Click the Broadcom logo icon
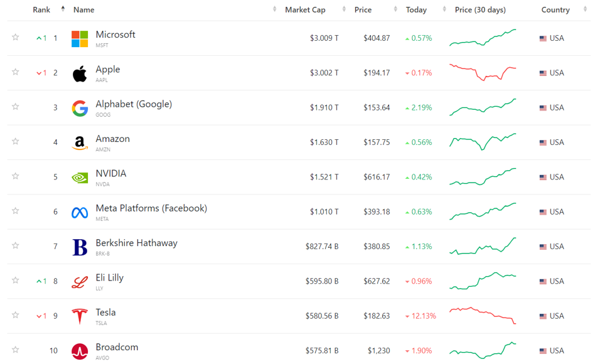This screenshot has height=364, width=595. point(80,351)
